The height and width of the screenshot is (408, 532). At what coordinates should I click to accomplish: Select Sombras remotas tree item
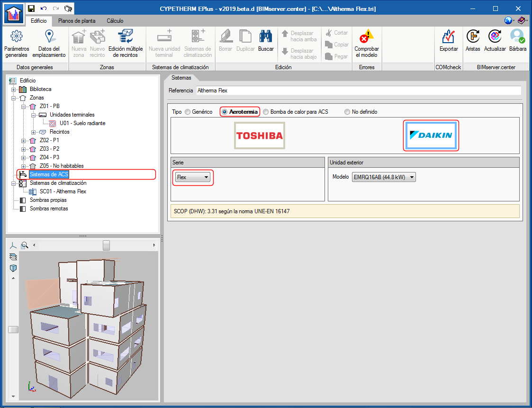(x=49, y=209)
